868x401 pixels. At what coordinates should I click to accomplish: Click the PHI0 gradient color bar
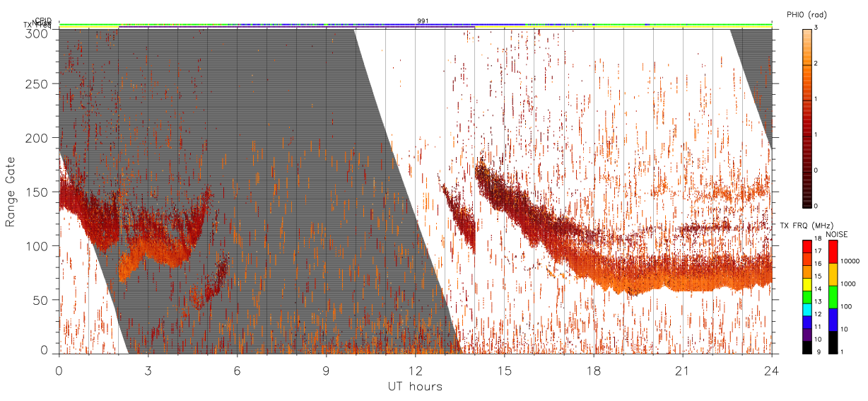[x=807, y=118]
